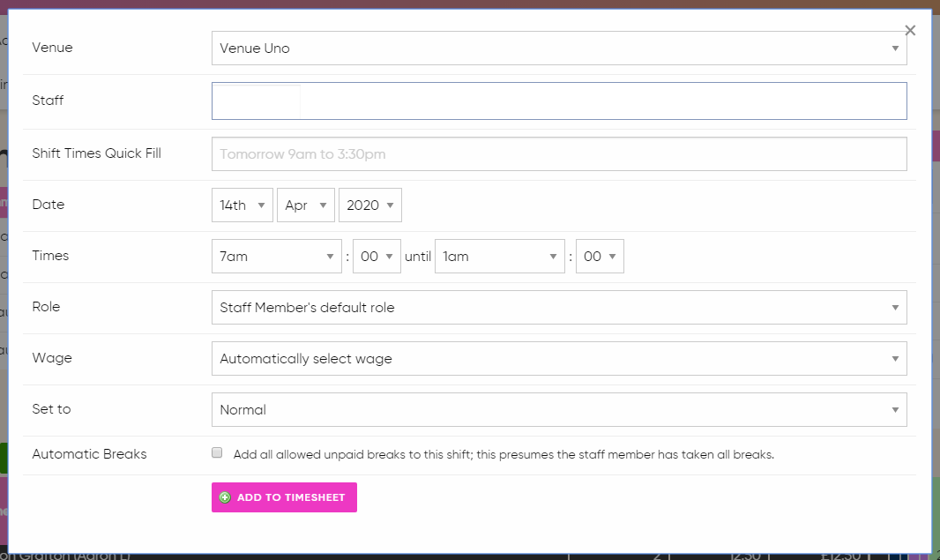Click the 'until' text between times
940x560 pixels.
[x=418, y=257]
